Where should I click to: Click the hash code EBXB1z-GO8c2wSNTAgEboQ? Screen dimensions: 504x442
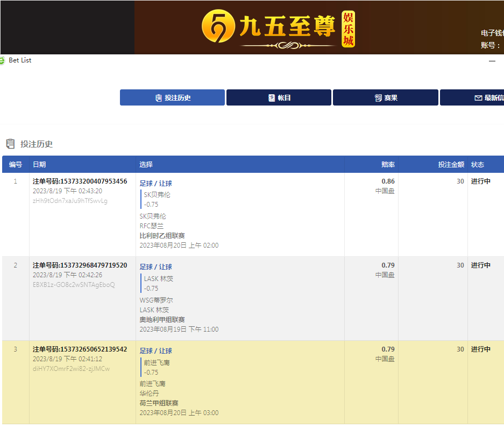coord(74,285)
